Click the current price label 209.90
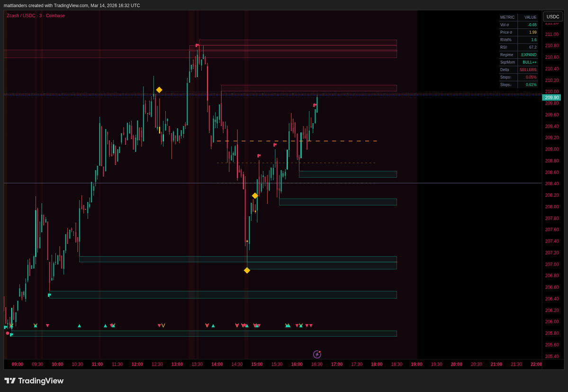Screen dimensions: 568x392 [x=551, y=98]
